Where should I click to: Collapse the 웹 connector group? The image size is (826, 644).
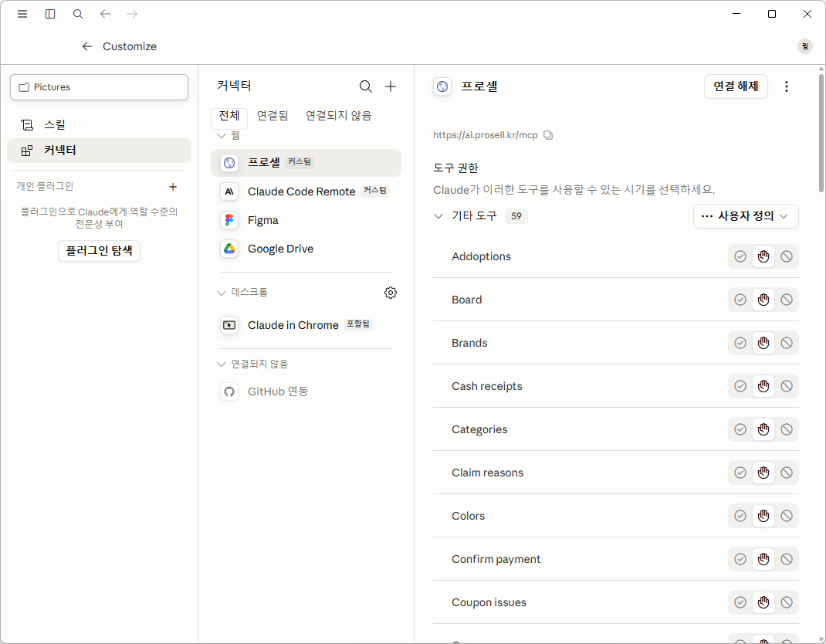(x=222, y=136)
